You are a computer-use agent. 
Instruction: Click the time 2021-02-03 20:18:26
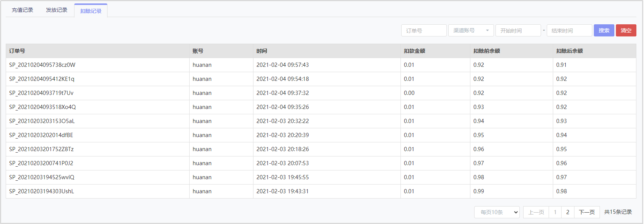pyautogui.click(x=283, y=149)
